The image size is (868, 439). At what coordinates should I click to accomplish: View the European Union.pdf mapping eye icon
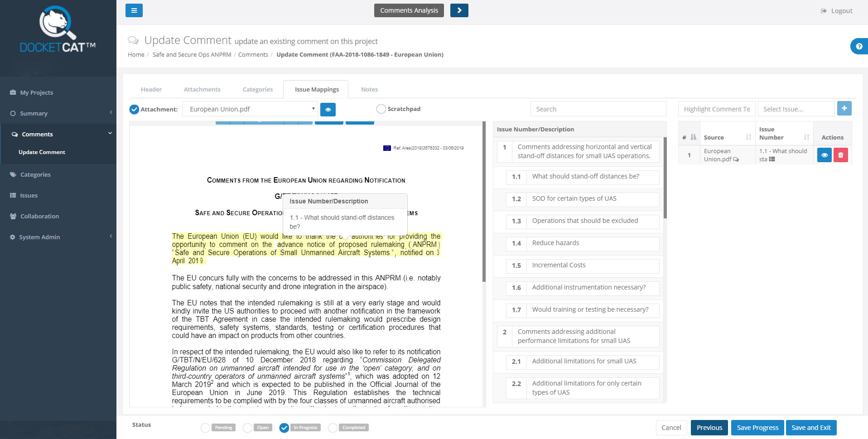click(x=824, y=155)
